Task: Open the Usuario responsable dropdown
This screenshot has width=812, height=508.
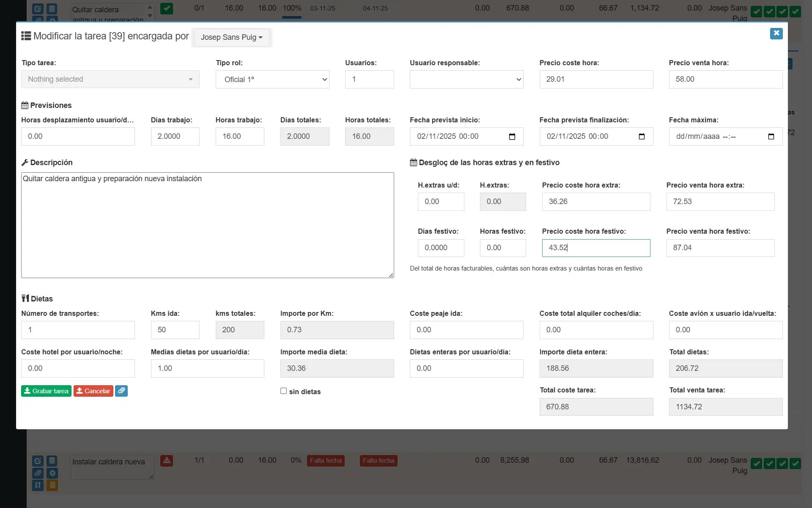Action: (466, 80)
